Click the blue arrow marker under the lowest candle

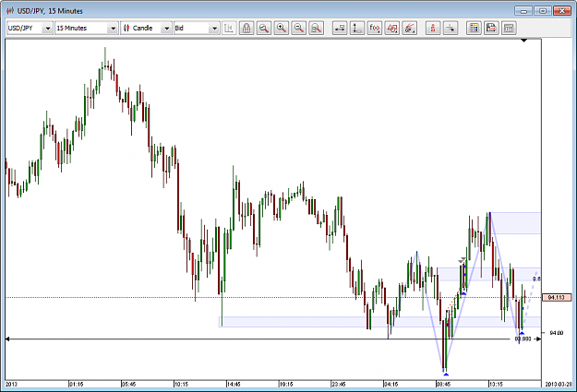pos(446,374)
